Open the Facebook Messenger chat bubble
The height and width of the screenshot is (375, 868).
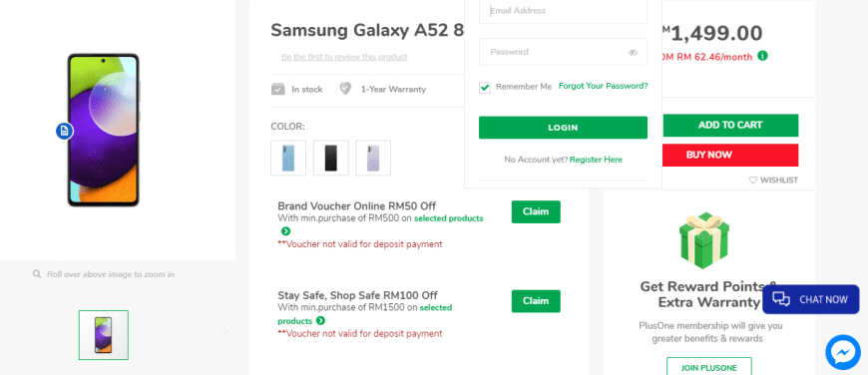click(x=843, y=352)
